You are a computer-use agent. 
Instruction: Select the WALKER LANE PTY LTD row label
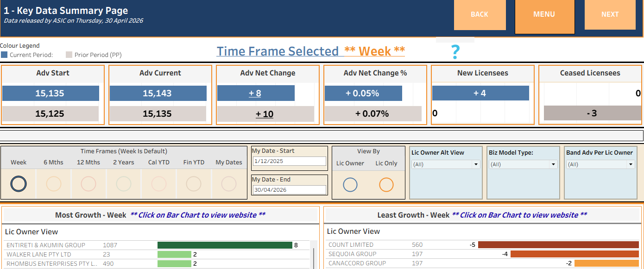(x=39, y=254)
